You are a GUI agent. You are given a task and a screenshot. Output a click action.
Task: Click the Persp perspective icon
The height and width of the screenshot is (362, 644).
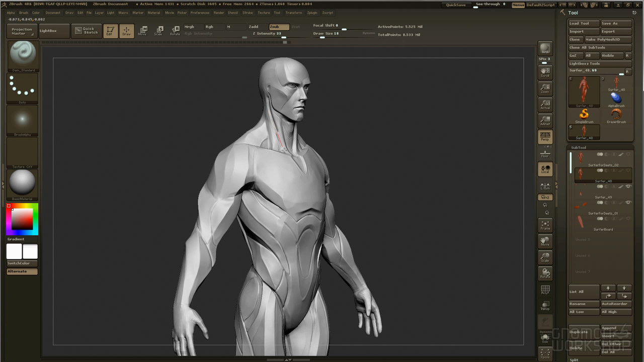click(545, 136)
